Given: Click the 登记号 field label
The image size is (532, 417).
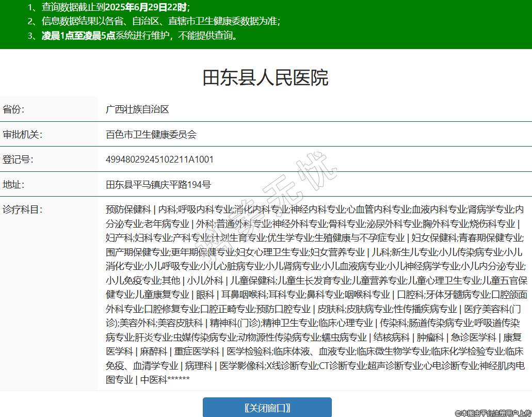Looking at the screenshot, I should tap(18, 159).
